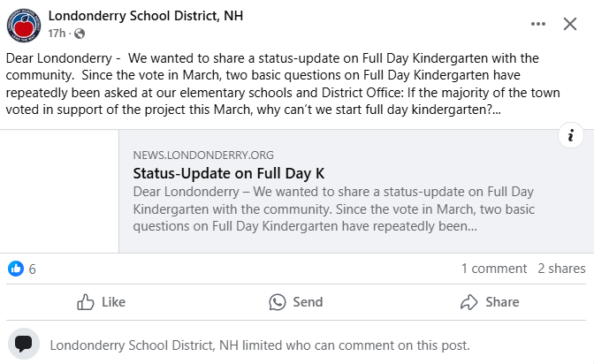The width and height of the screenshot is (594, 364).
Task: Click the Londonderry School District profile picture
Action: click(x=24, y=24)
